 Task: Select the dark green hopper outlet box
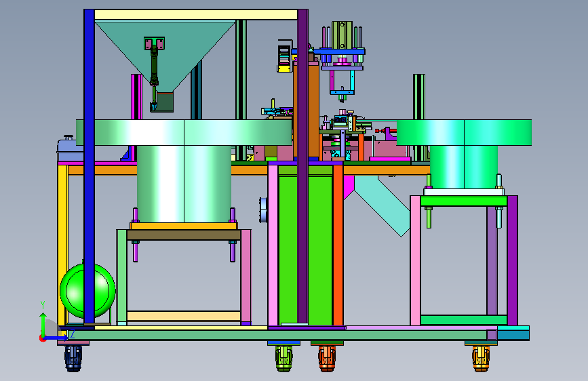click(165, 102)
